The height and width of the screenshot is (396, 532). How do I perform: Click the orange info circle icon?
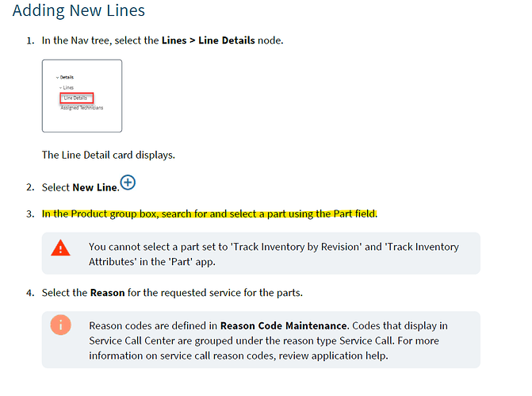[60, 325]
